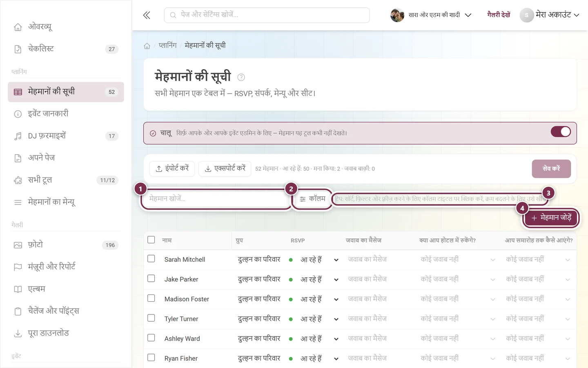Open the सारा और एडम की शादी event dropdown
588x368 pixels.
point(431,15)
